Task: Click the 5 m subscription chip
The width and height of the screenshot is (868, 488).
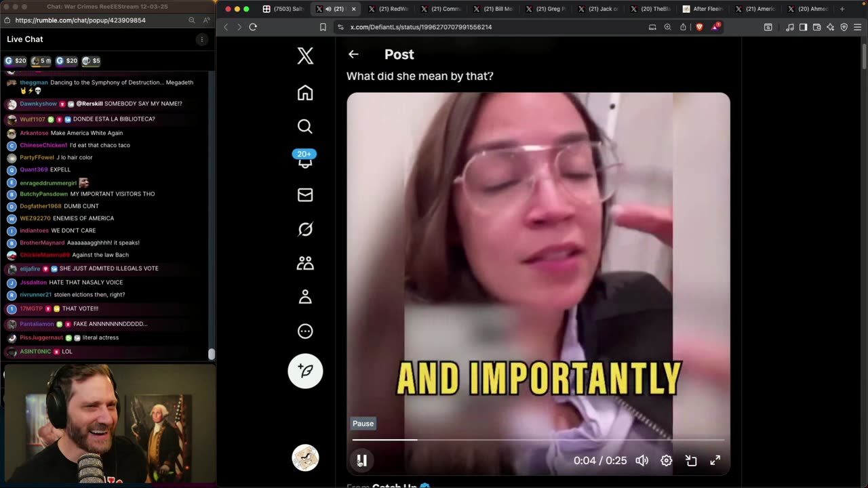Action: [41, 61]
